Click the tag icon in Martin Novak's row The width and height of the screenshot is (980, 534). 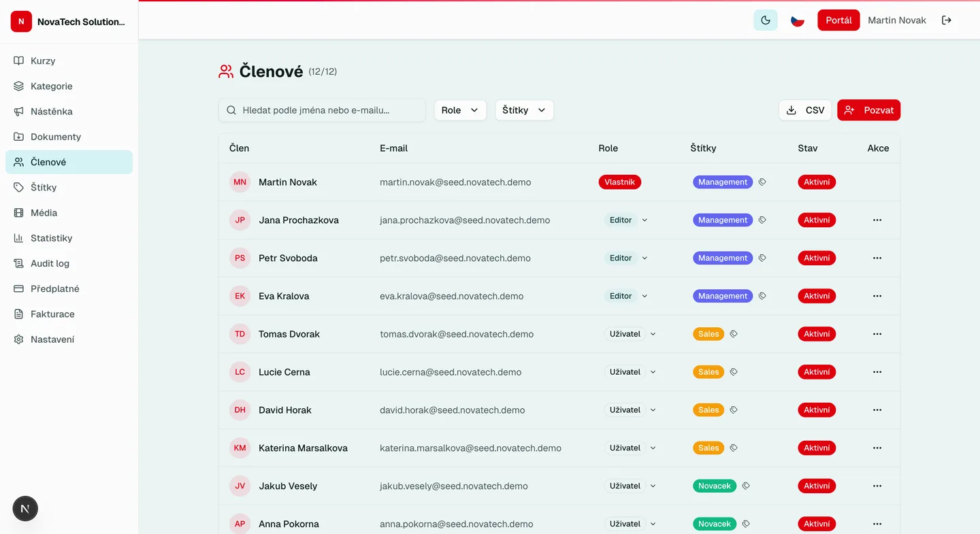tap(762, 182)
